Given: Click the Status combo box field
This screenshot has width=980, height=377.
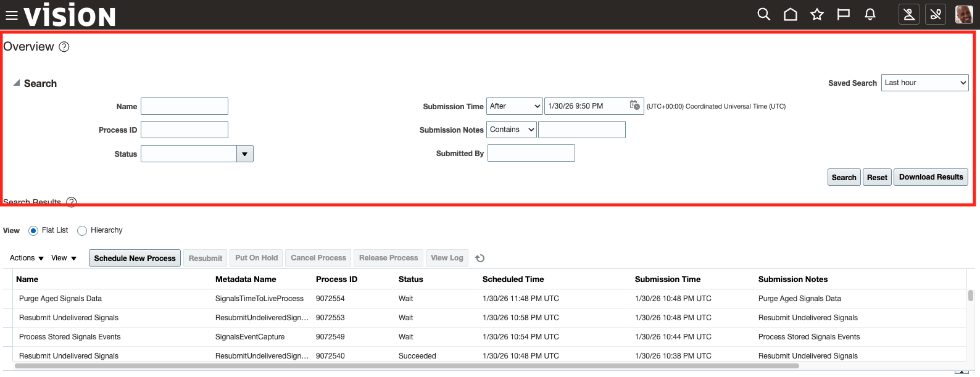Looking at the screenshot, I should [x=189, y=154].
